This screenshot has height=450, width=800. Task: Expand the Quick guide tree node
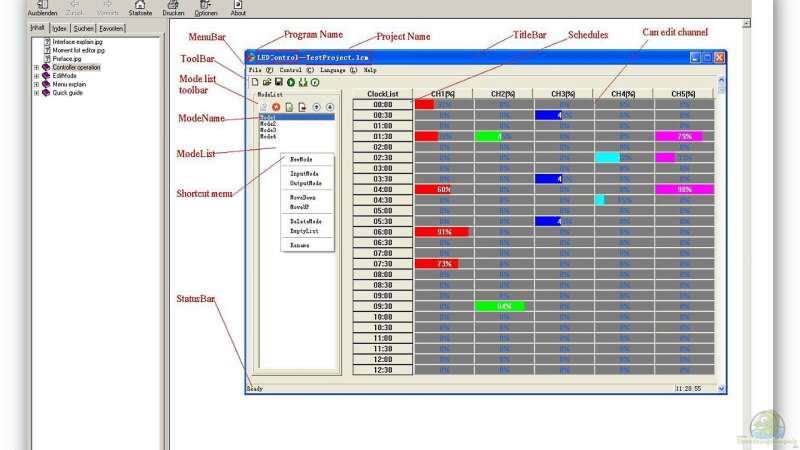click(36, 91)
